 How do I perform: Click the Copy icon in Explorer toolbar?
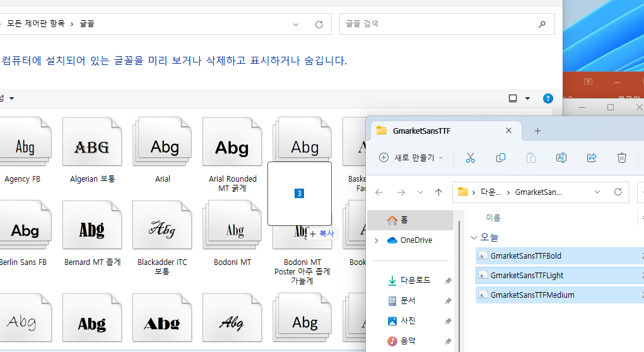501,158
